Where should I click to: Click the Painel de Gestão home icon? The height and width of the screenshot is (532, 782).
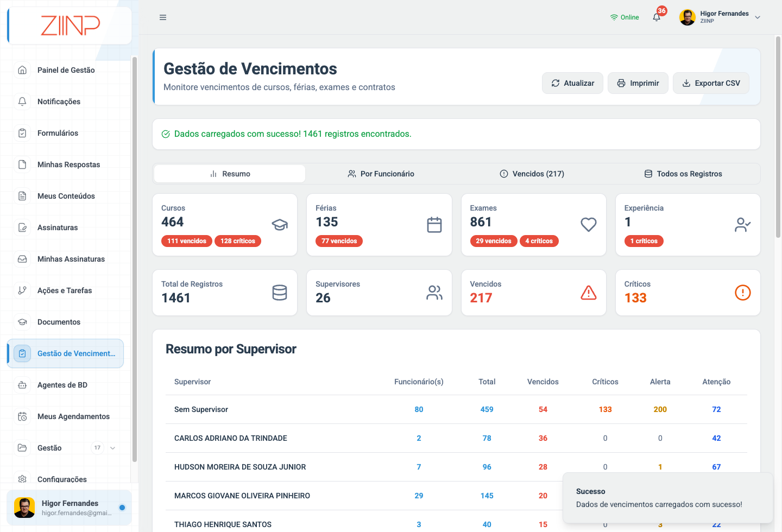tap(22, 70)
